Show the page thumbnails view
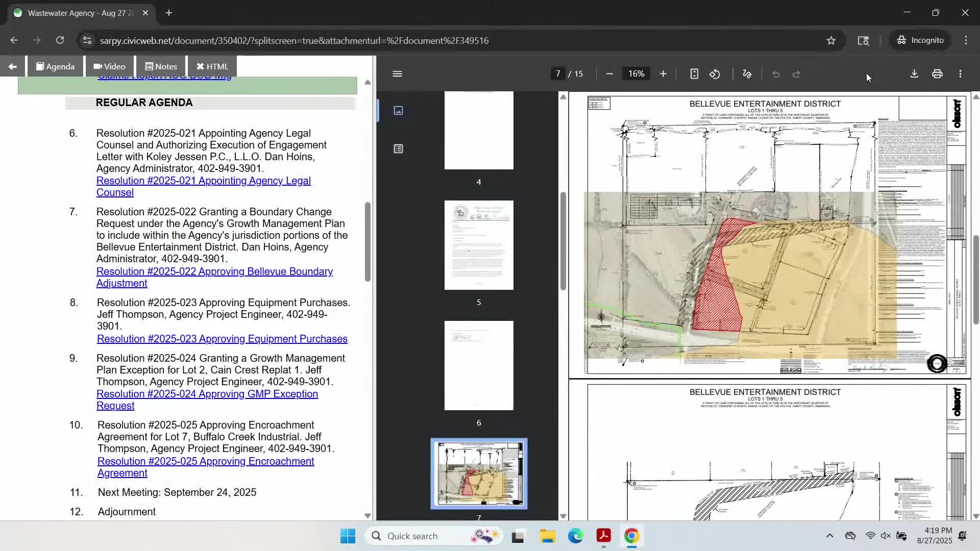 pyautogui.click(x=398, y=111)
